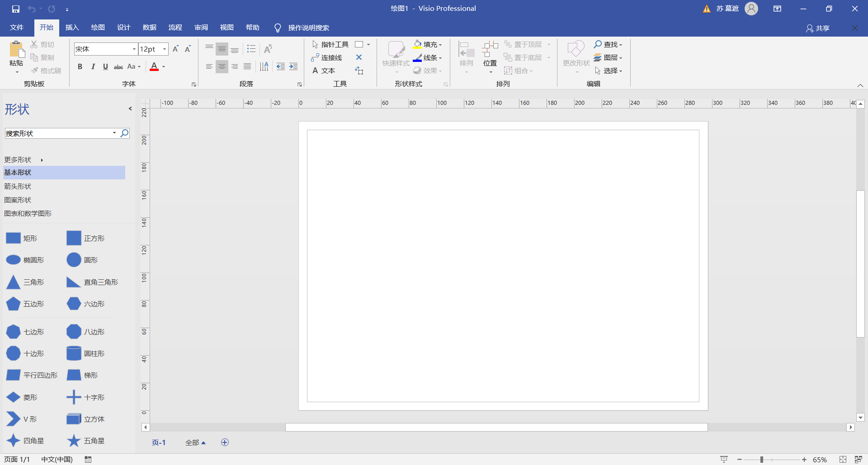Click the zoom in plus button
This screenshot has width=868, height=465.
coord(804,460)
